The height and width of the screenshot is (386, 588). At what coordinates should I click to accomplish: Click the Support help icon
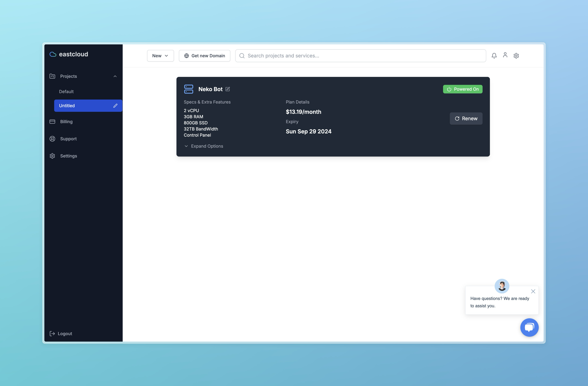pos(52,139)
